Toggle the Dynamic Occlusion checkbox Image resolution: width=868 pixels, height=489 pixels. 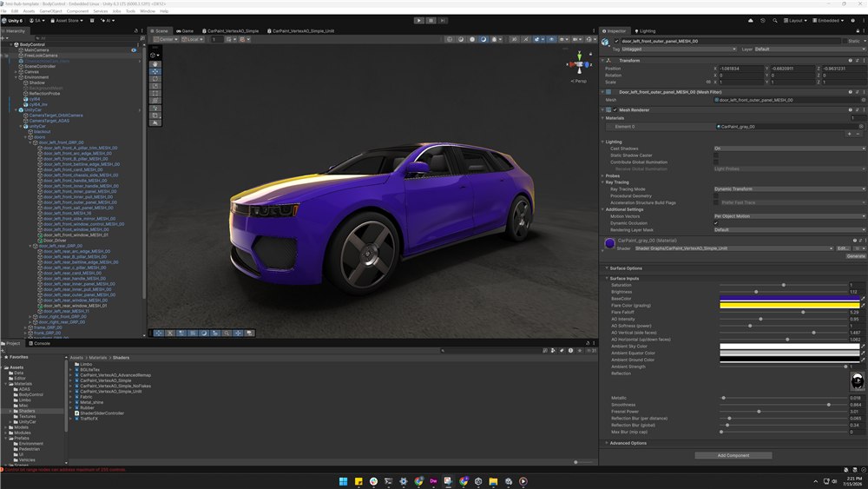pos(716,222)
